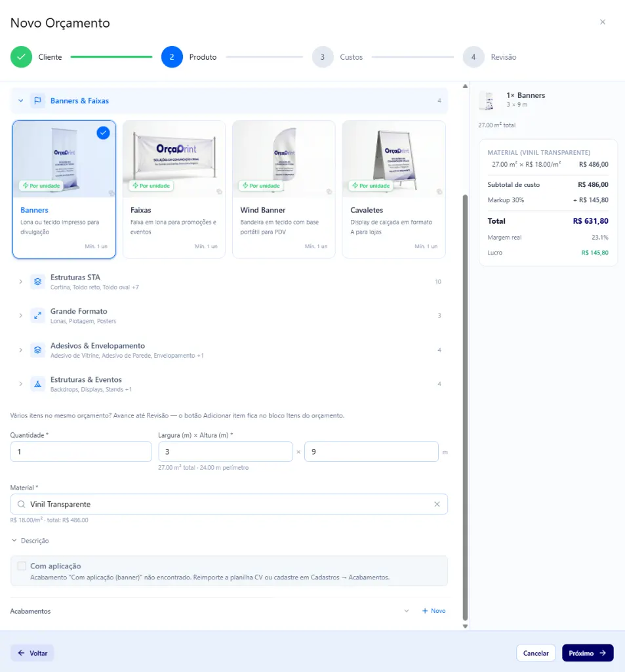Click the tag icon on Banners card

(x=111, y=193)
